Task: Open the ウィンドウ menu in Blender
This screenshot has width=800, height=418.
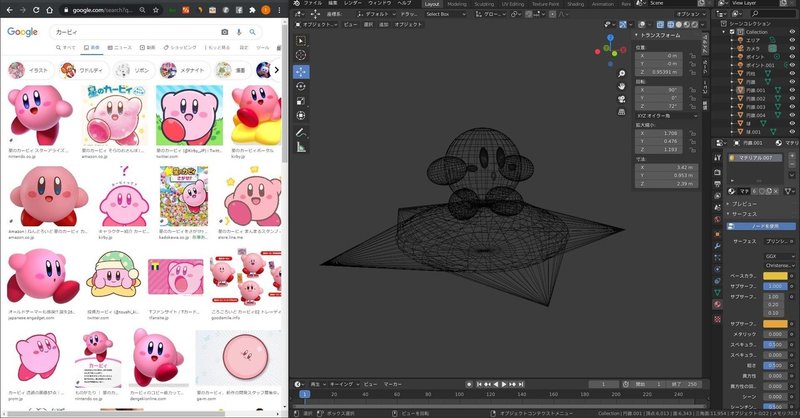Action: click(379, 3)
